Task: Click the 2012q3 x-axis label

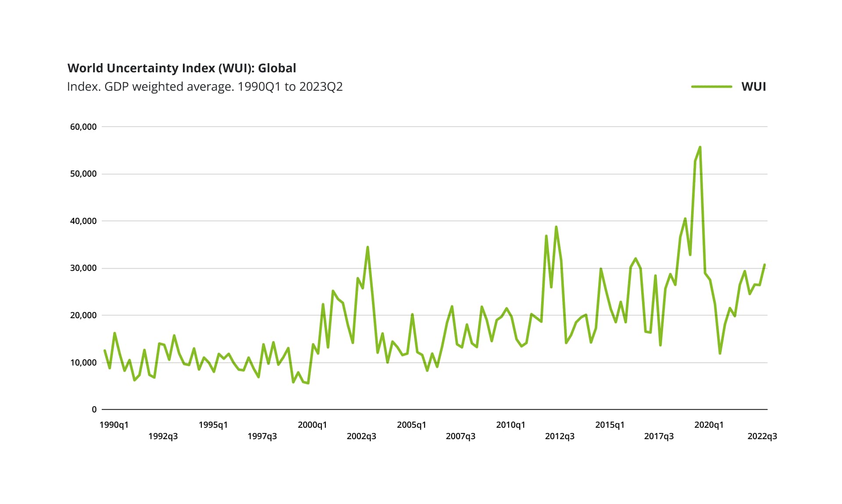Action: [560, 437]
